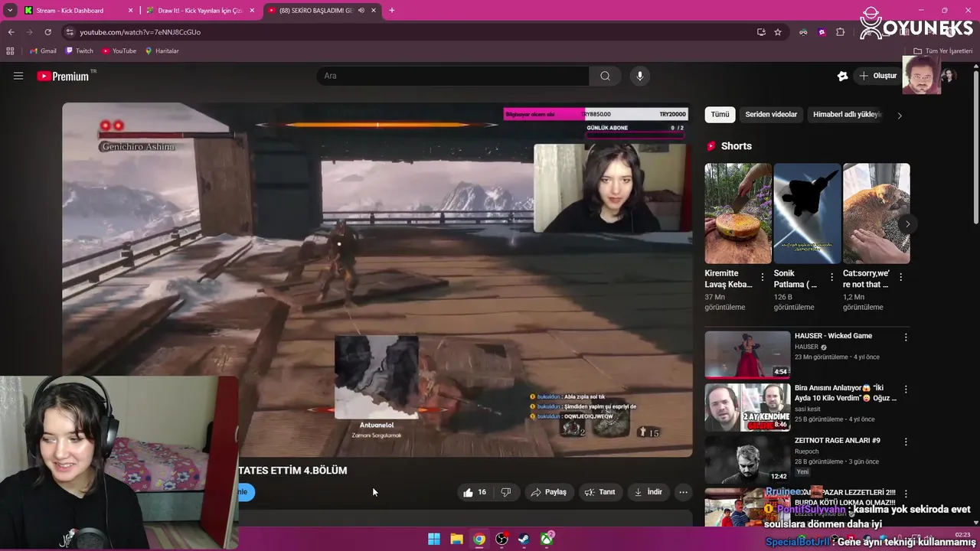
Task: Go back with the browser back arrow
Action: coord(11,32)
